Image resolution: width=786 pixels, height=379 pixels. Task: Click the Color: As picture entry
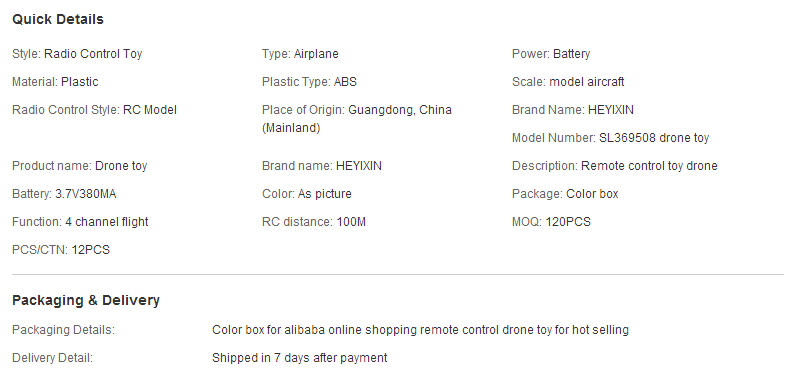pos(306,194)
